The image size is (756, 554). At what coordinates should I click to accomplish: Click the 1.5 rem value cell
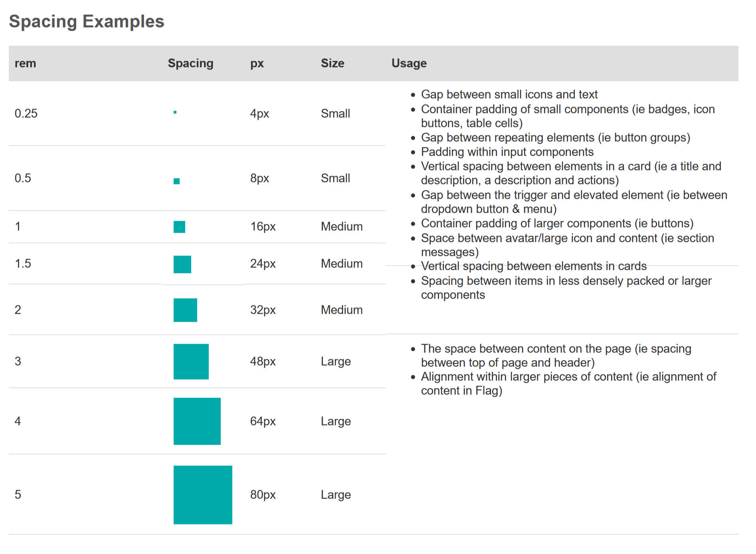pos(23,263)
